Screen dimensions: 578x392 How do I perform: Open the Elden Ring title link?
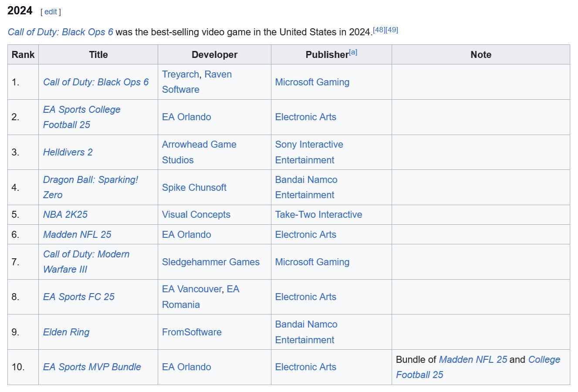click(x=66, y=332)
